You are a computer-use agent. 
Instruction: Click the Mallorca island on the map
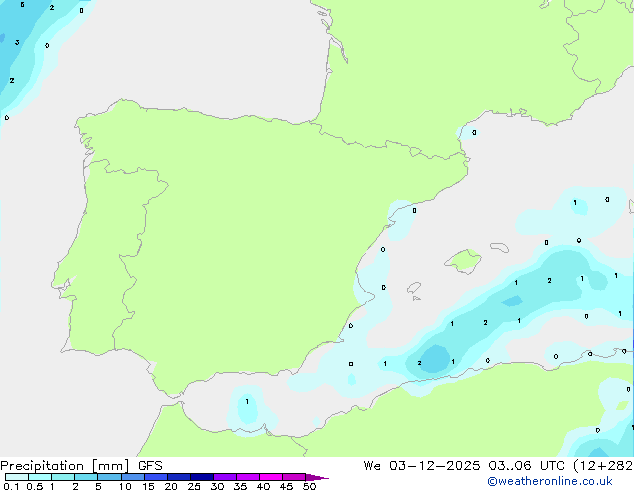(x=464, y=261)
